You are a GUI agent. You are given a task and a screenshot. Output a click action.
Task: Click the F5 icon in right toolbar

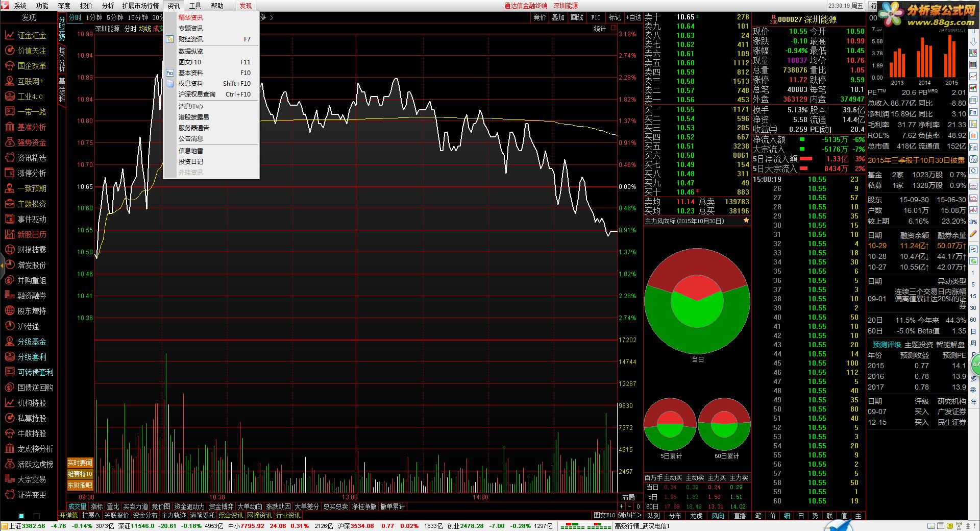coord(973,250)
